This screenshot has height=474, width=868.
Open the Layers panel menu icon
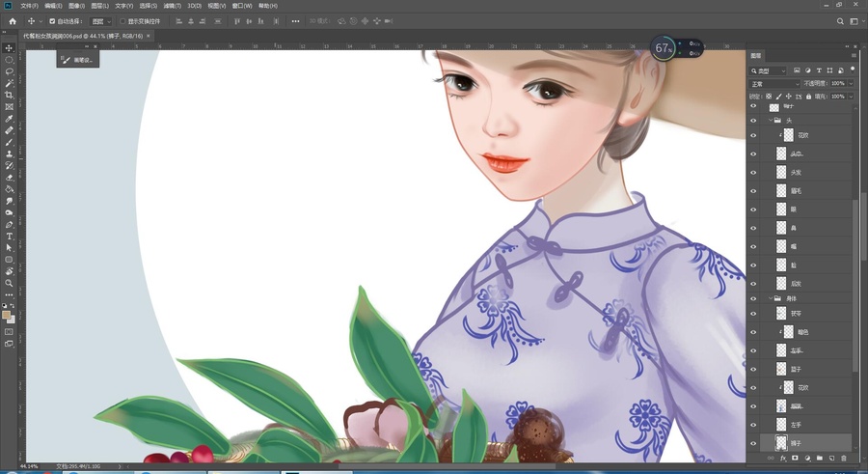854,55
